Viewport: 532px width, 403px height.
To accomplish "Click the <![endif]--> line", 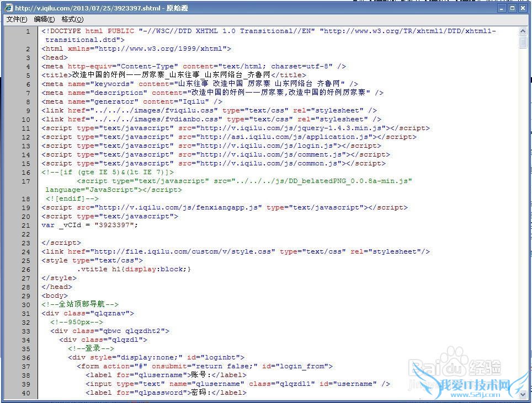I will point(72,198).
